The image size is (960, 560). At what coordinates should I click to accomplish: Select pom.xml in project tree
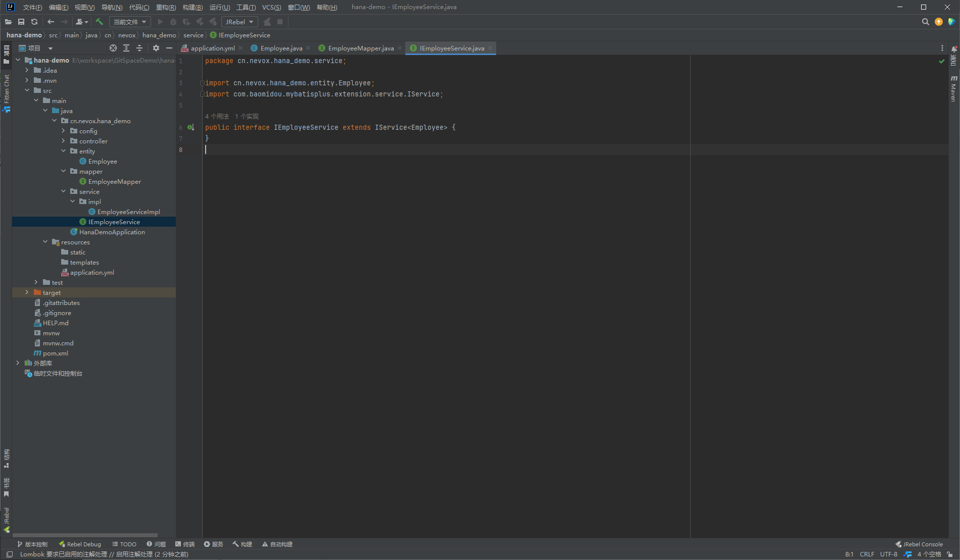[55, 353]
